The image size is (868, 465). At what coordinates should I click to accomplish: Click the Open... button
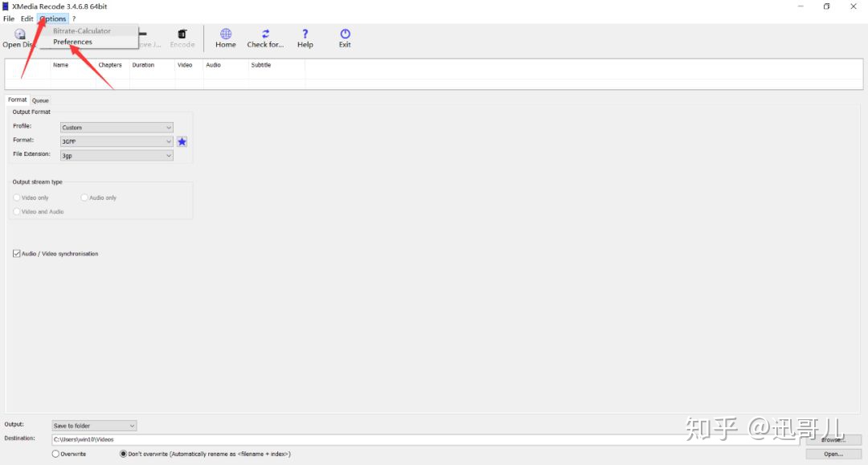(x=833, y=454)
